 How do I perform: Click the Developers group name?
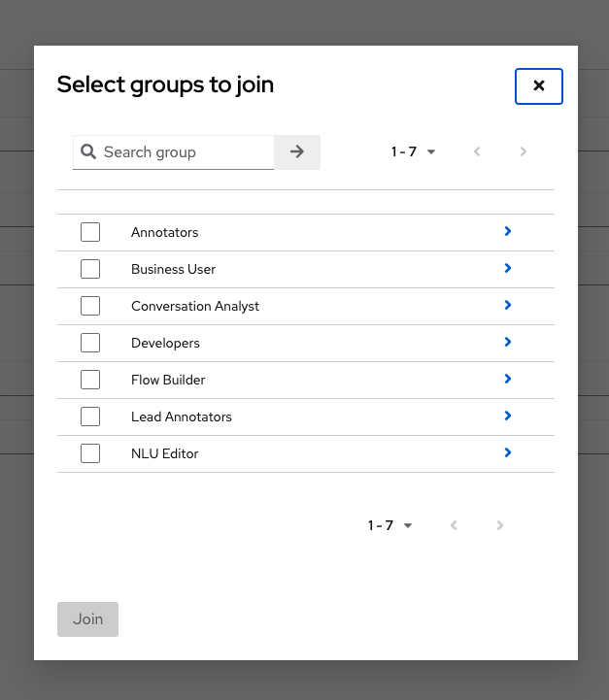tap(165, 343)
